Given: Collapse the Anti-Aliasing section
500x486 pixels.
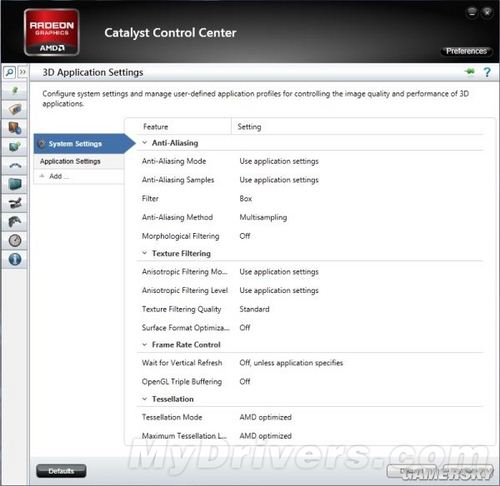Looking at the screenshot, I should click(x=145, y=143).
